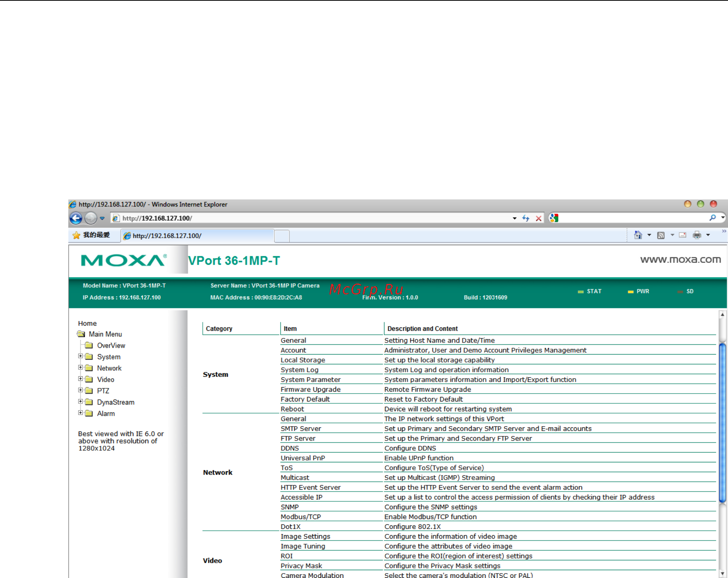728x578 pixels.
Task: Open the feeds dropdown arrow
Action: [x=672, y=235]
